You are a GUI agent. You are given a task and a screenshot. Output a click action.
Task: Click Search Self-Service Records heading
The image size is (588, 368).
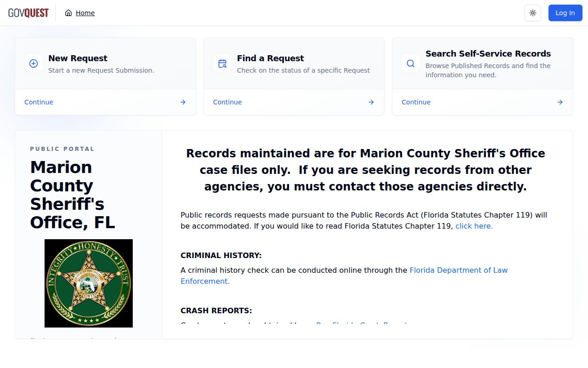[488, 54]
